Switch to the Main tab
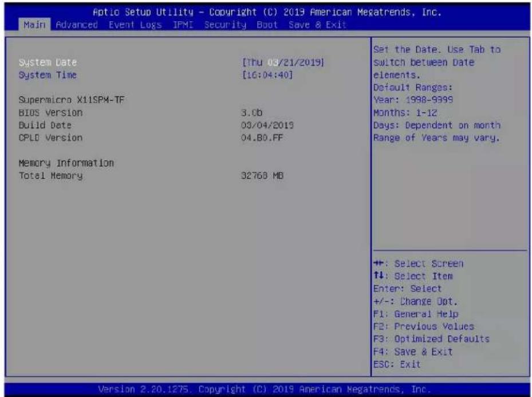Image resolution: width=532 pixels, height=397 pixels. click(34, 25)
